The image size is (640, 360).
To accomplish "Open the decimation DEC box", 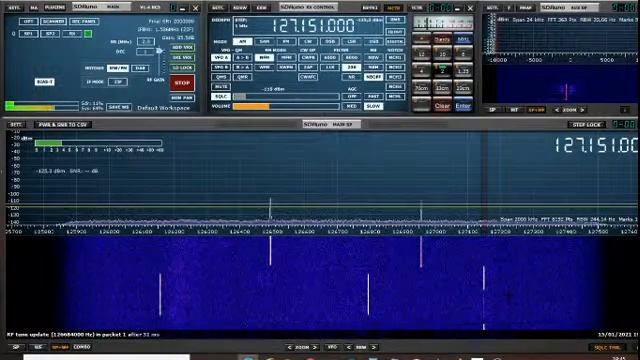I will pyautogui.click(x=146, y=52).
